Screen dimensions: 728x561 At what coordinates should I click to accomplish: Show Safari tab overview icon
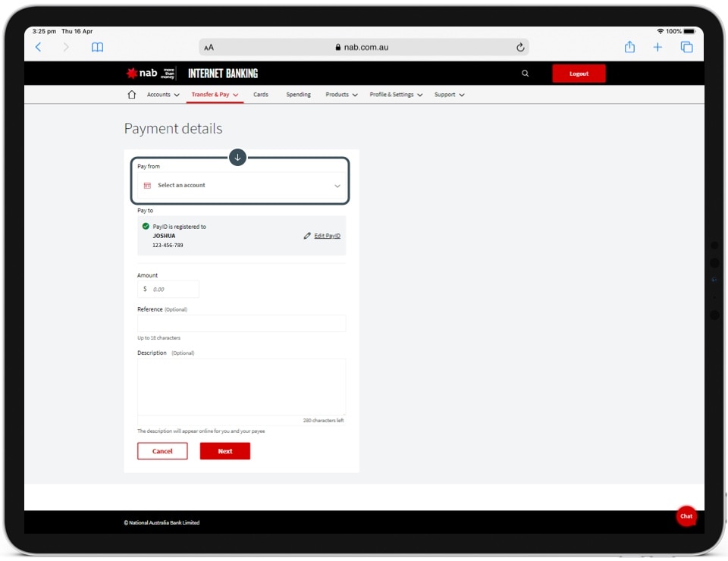tap(686, 47)
